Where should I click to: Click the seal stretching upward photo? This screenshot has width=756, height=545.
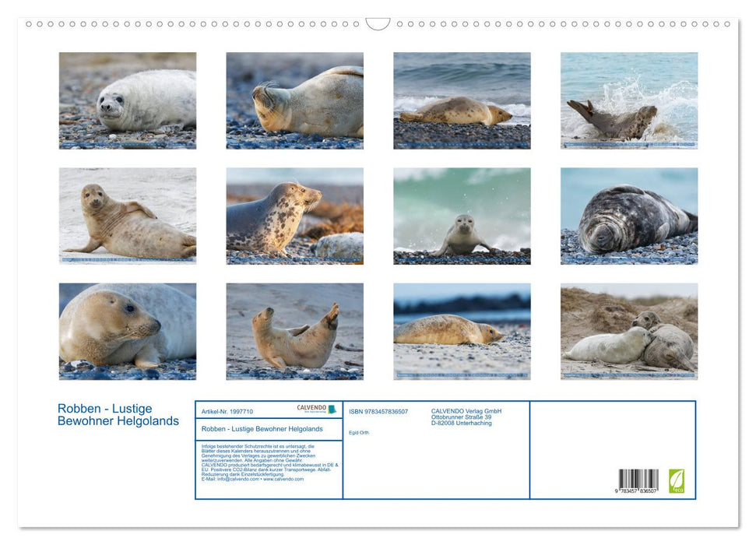point(294,331)
